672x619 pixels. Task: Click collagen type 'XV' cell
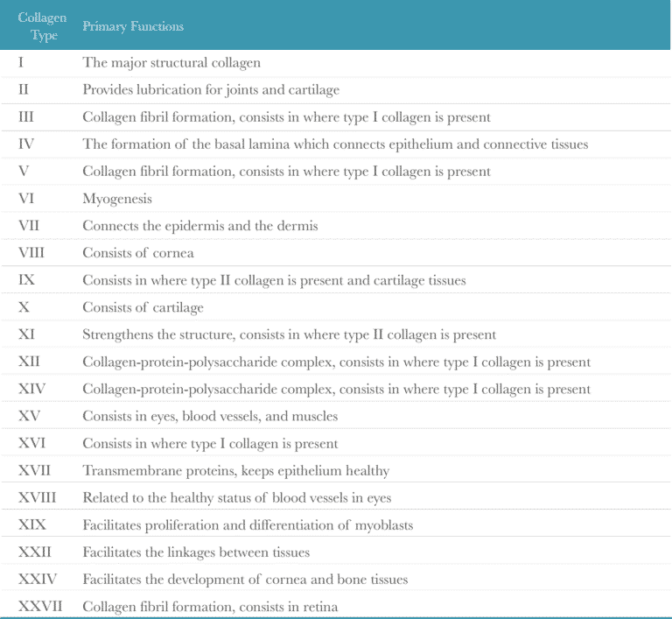point(29,416)
